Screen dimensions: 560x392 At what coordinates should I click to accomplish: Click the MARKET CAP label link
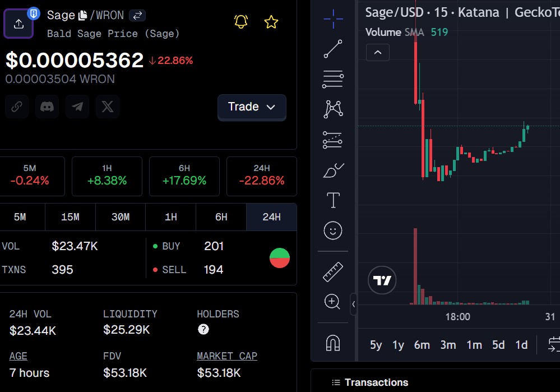click(227, 356)
